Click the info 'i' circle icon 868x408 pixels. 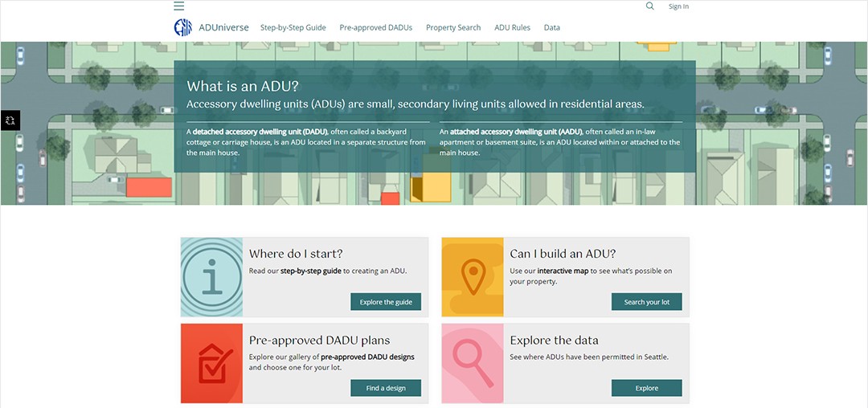pos(211,277)
